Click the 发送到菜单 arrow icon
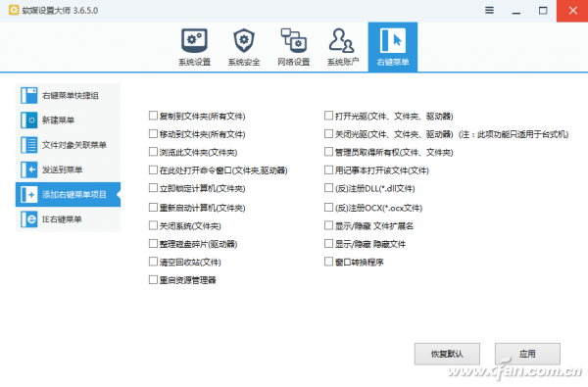The height and width of the screenshot is (387, 588). (28, 169)
